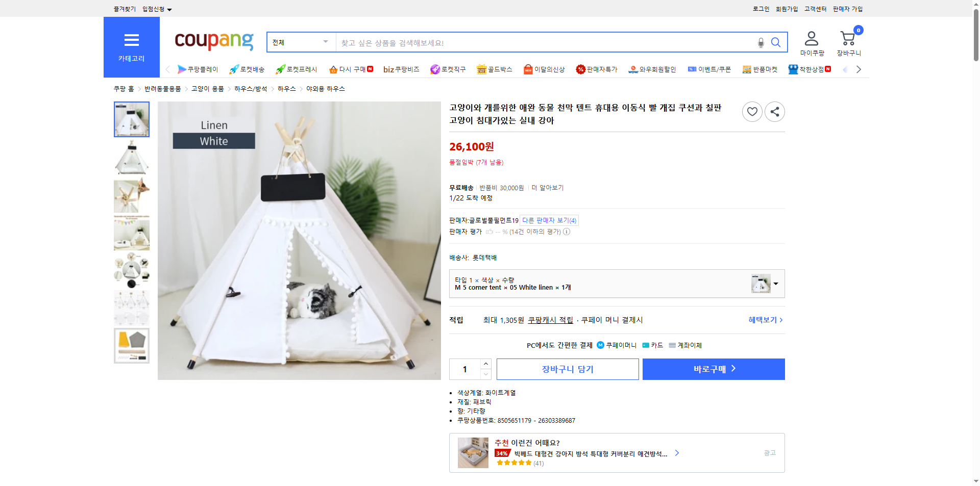
Task: Click the seller rating info icon
Action: (567, 232)
